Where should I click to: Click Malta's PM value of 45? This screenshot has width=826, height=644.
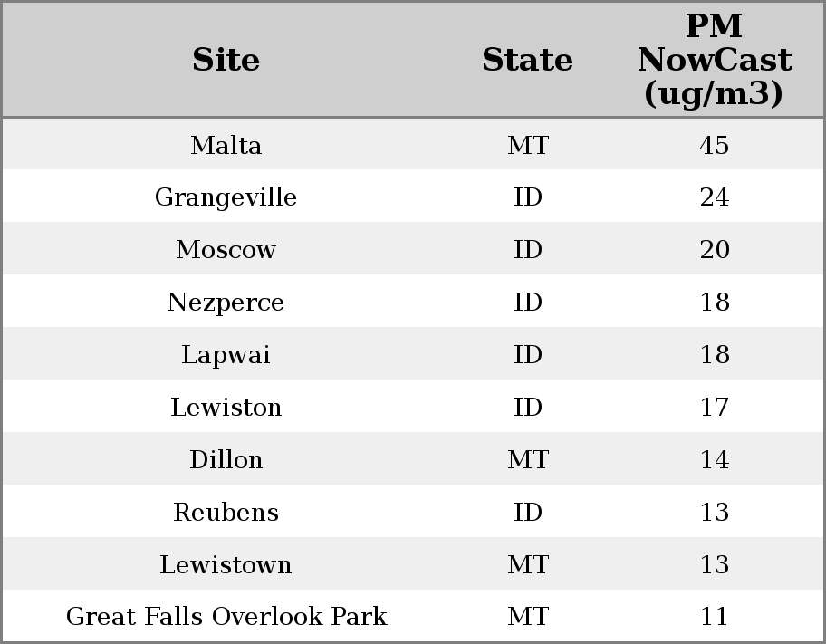click(x=714, y=145)
